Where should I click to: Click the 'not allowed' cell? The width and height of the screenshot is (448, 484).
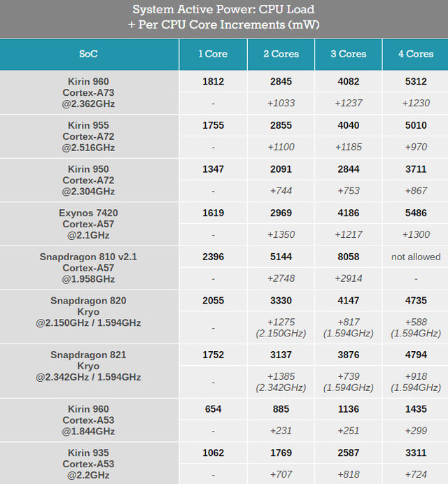(x=416, y=257)
